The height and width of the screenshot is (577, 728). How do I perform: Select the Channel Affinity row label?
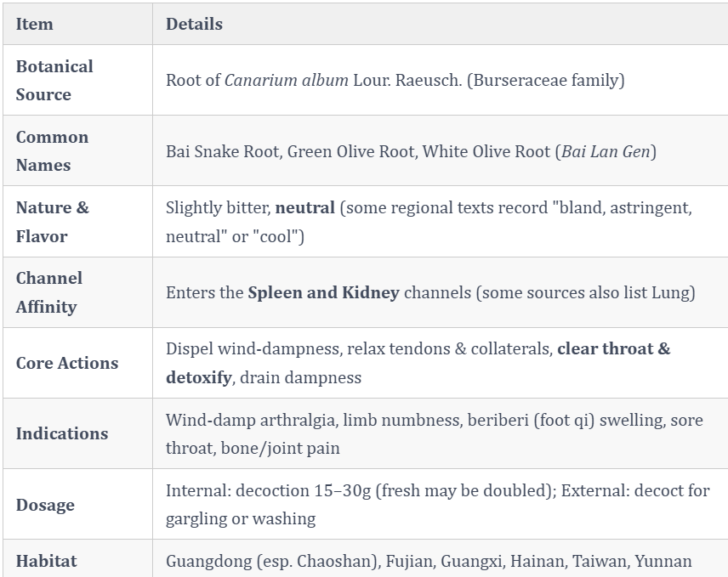tap(48, 292)
